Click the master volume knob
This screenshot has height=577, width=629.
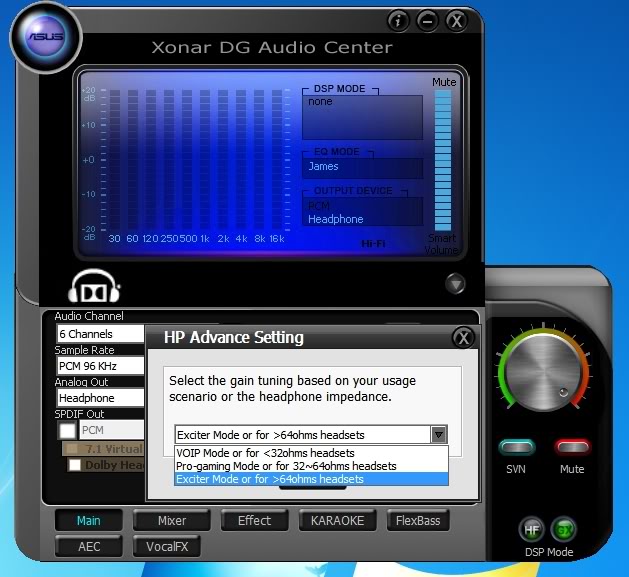tap(543, 373)
